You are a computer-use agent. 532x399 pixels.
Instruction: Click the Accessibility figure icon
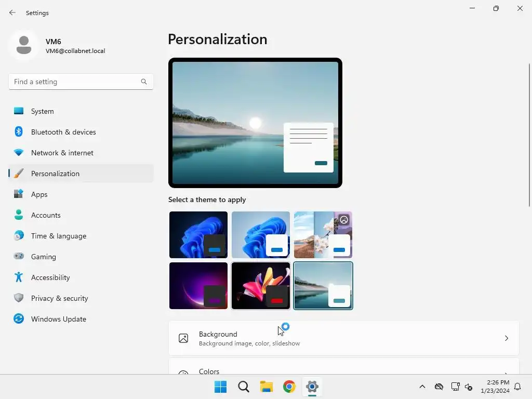coord(19,277)
